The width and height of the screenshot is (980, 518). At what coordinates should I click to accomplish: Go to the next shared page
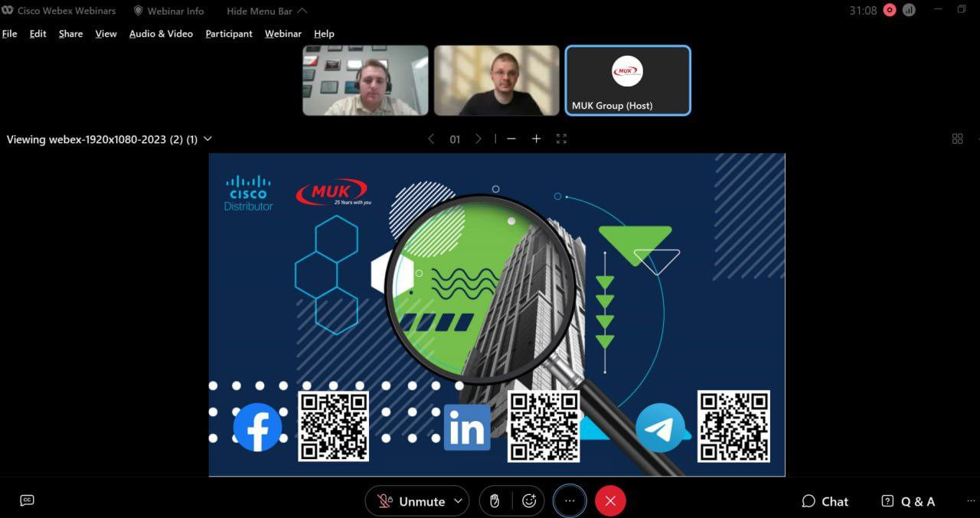pos(479,138)
